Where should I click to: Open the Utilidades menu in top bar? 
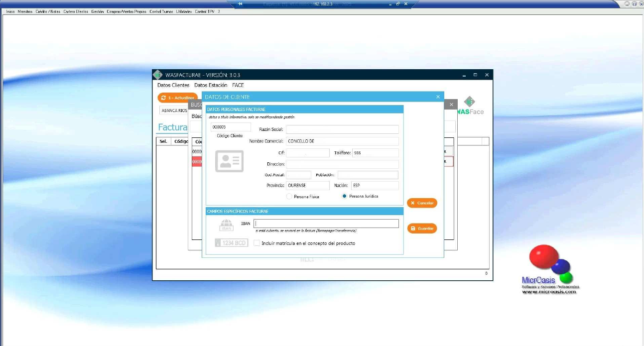click(x=184, y=11)
